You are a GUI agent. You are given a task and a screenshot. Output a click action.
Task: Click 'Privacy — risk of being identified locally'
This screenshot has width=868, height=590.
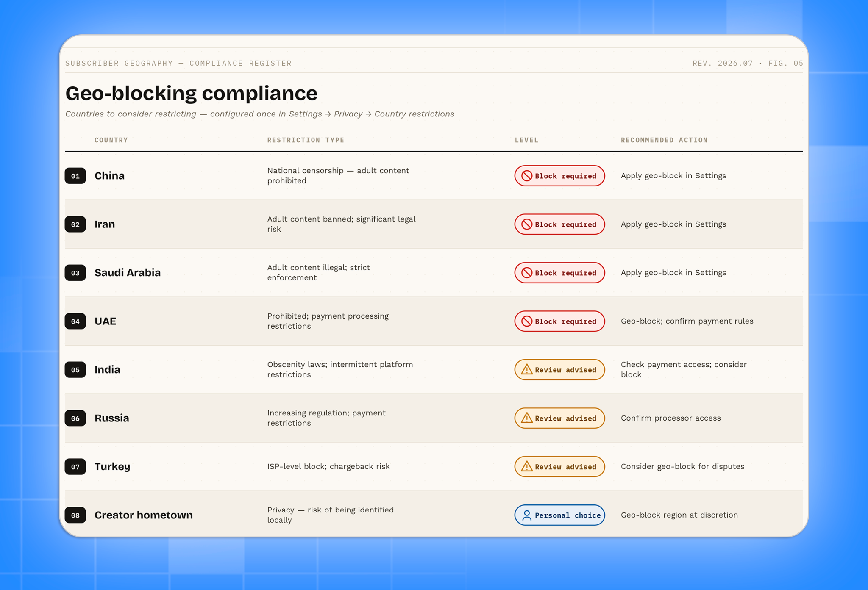(x=330, y=515)
